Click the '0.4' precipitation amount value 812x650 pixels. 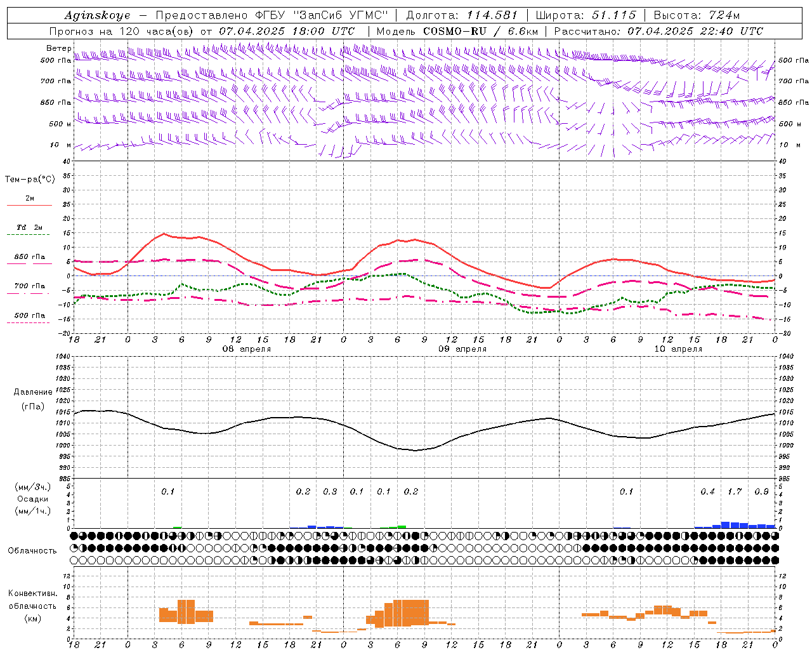coord(707,491)
